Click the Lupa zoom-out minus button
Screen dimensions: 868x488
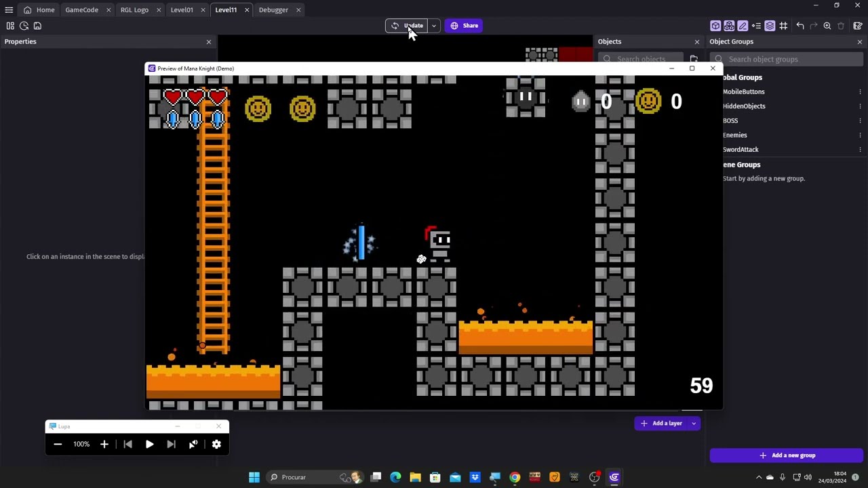pos(58,444)
